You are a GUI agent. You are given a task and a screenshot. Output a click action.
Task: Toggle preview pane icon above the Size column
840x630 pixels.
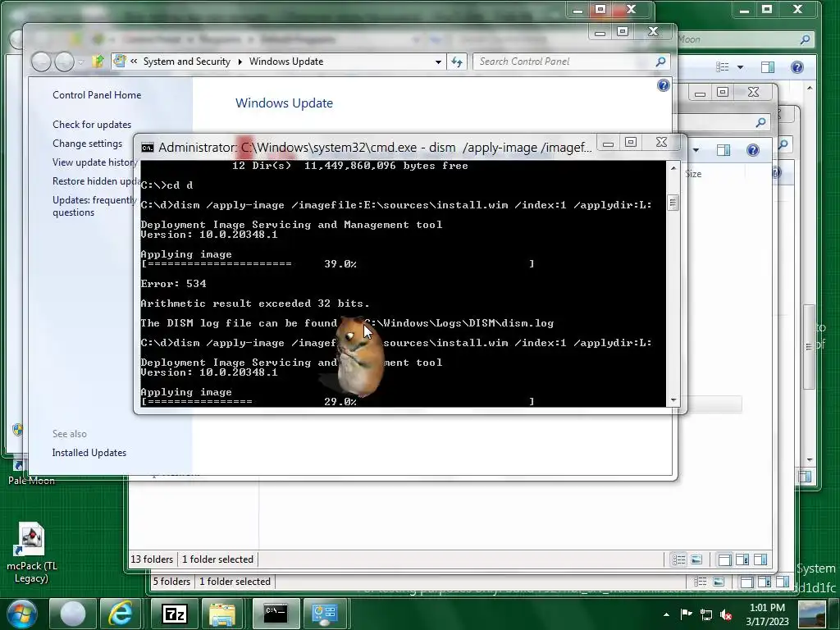(724, 150)
